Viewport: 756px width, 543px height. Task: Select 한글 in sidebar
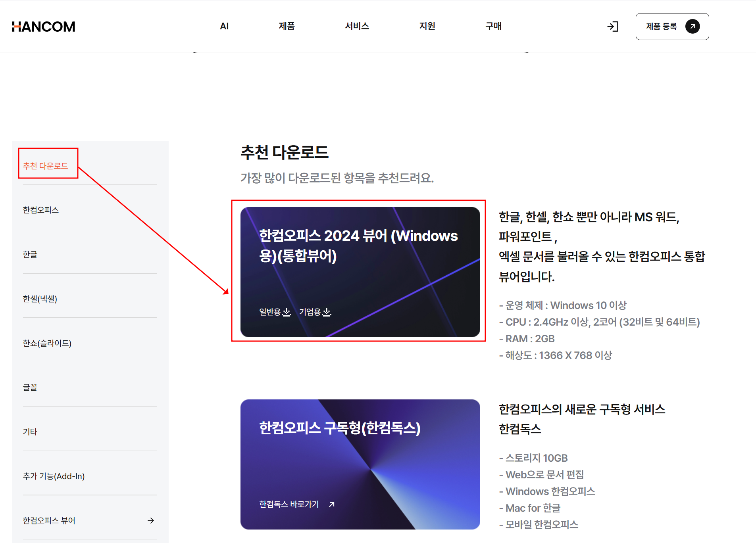click(30, 254)
